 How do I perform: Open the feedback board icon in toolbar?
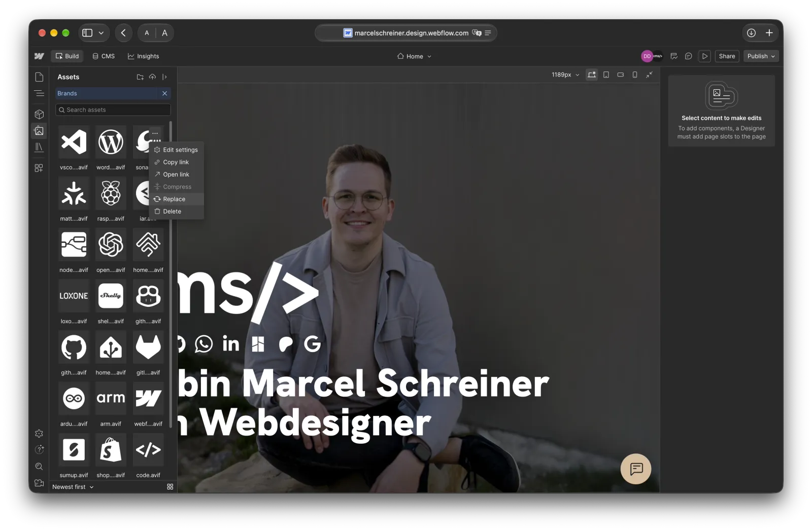point(674,56)
